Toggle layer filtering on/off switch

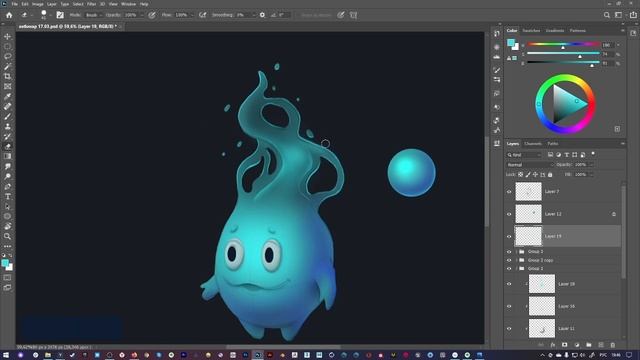[x=593, y=154]
